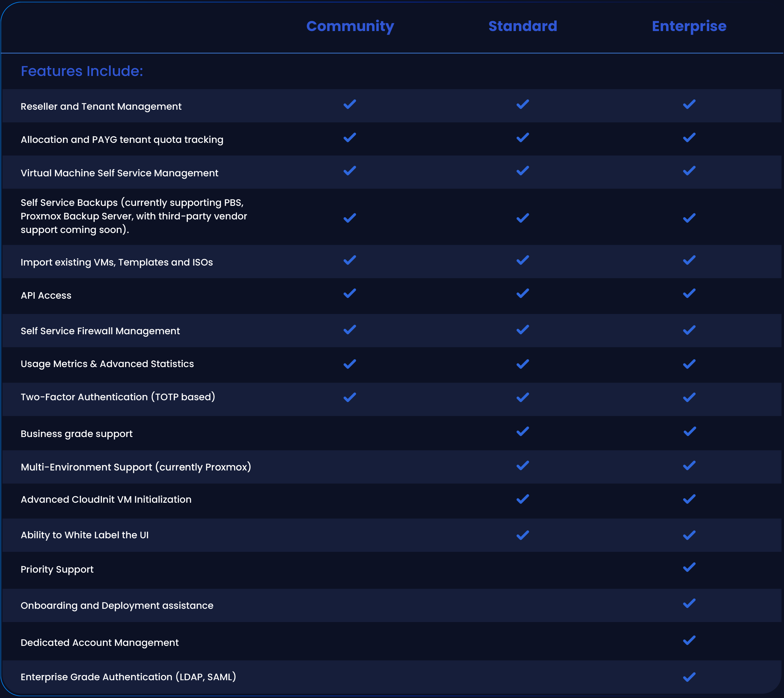The height and width of the screenshot is (698, 784).
Task: Click Enterprise checkmark for Dedicated Account Management
Action: pyautogui.click(x=689, y=640)
